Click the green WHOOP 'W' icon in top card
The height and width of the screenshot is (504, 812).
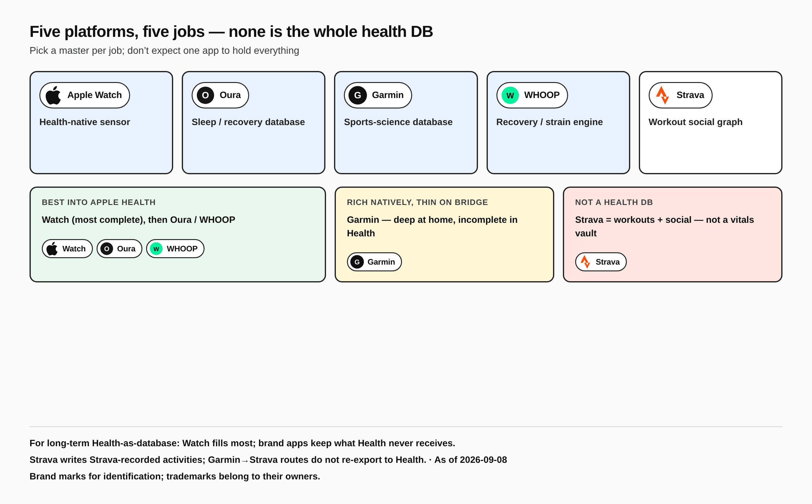tap(510, 95)
